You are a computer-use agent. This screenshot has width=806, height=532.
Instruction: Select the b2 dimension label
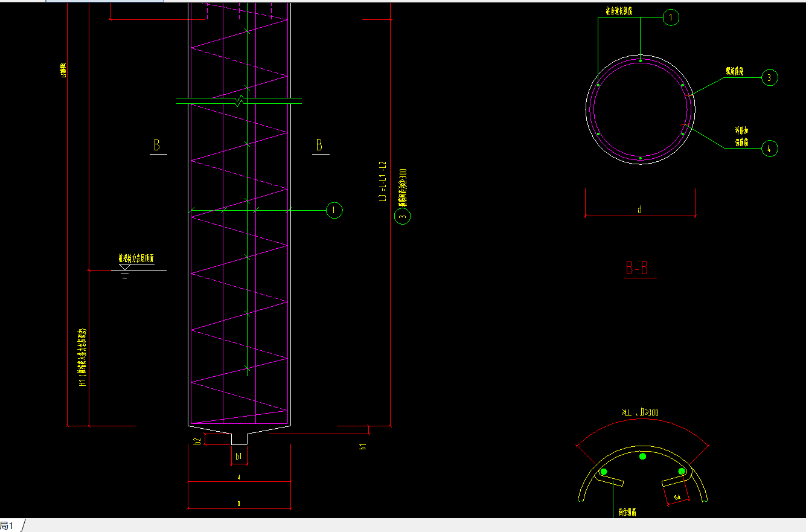tap(197, 442)
